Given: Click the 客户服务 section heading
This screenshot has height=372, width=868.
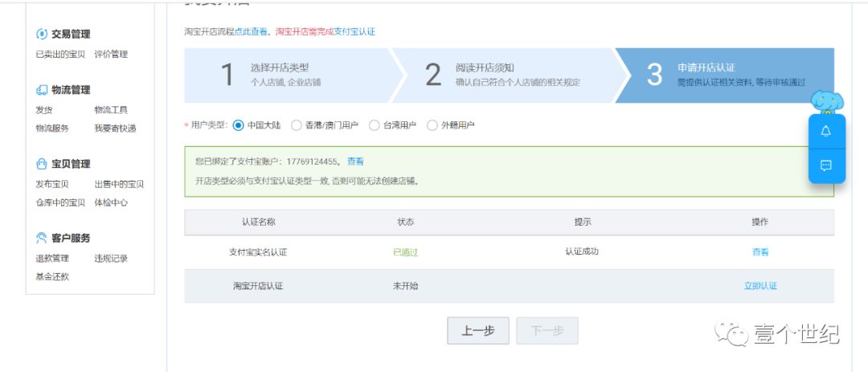Looking at the screenshot, I should pos(71,238).
